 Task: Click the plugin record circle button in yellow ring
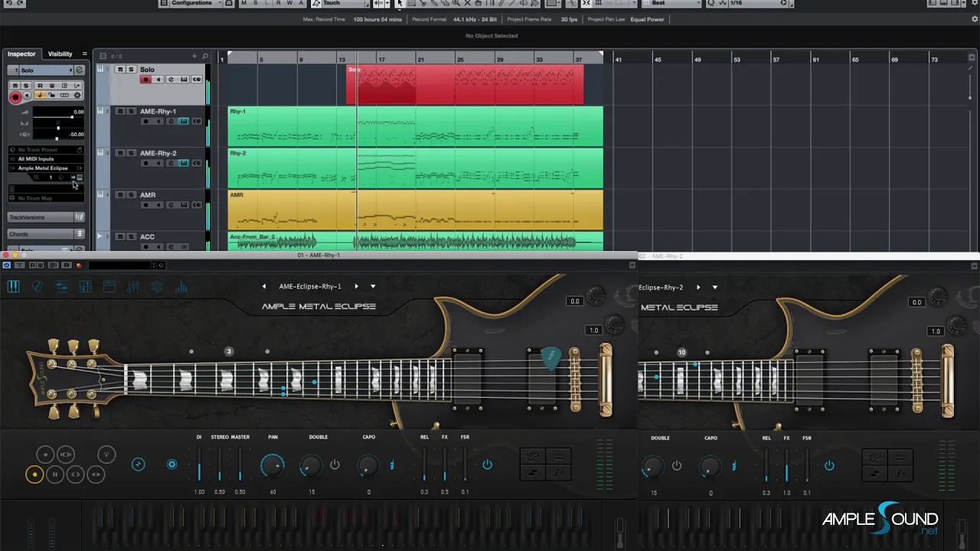(x=34, y=474)
